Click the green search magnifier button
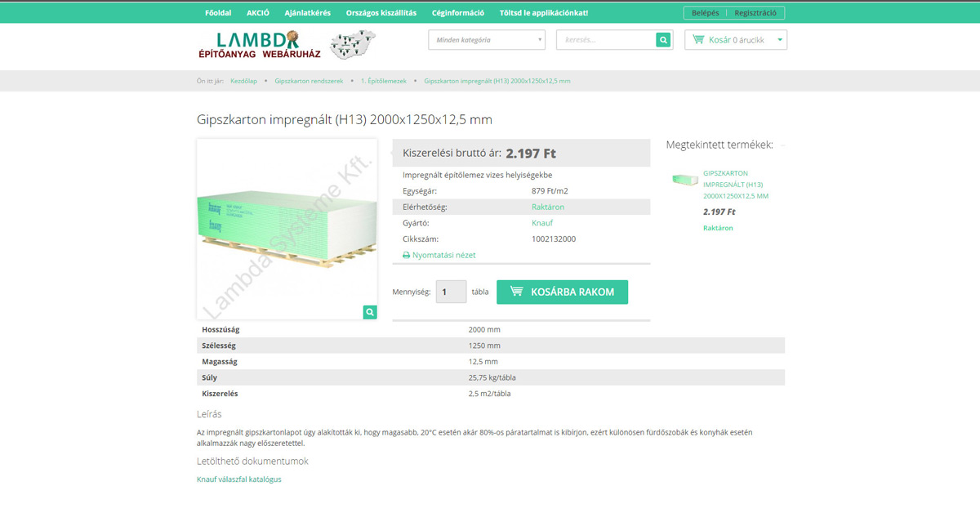 [663, 40]
